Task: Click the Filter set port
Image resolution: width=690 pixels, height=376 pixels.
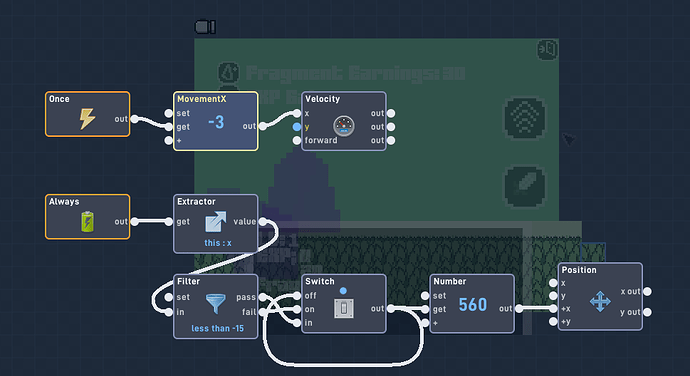Action: click(x=168, y=297)
